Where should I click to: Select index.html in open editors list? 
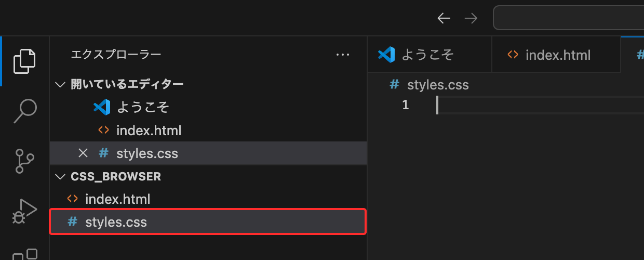[149, 130]
